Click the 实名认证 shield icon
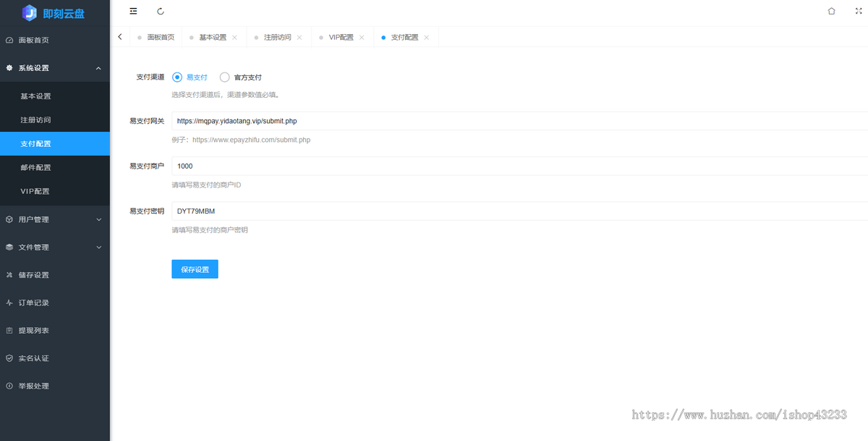 tap(9, 358)
